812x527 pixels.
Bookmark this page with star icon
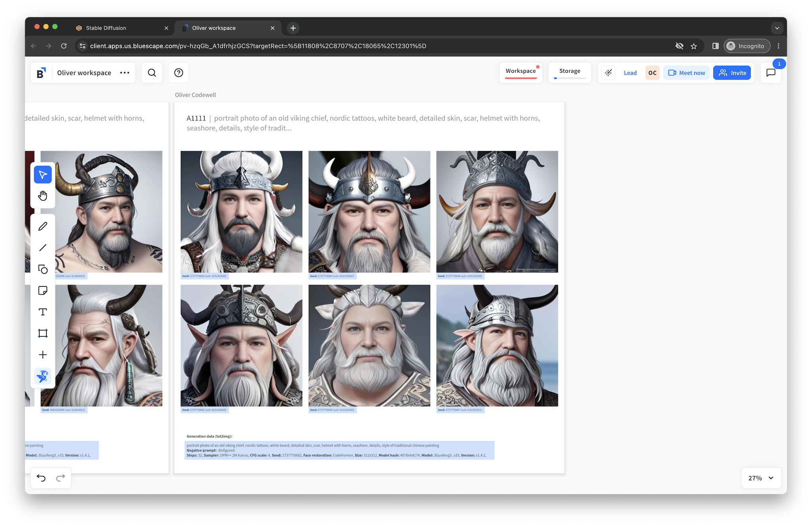(693, 46)
